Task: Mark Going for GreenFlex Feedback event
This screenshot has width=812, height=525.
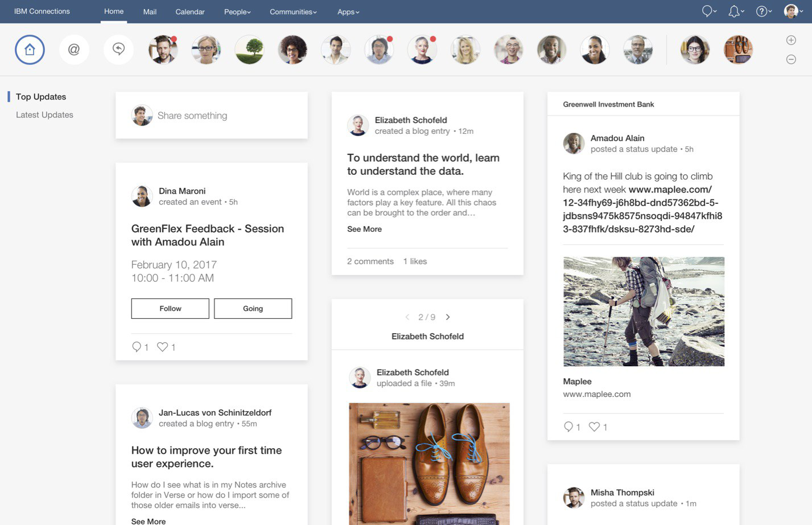Action: 253,309
